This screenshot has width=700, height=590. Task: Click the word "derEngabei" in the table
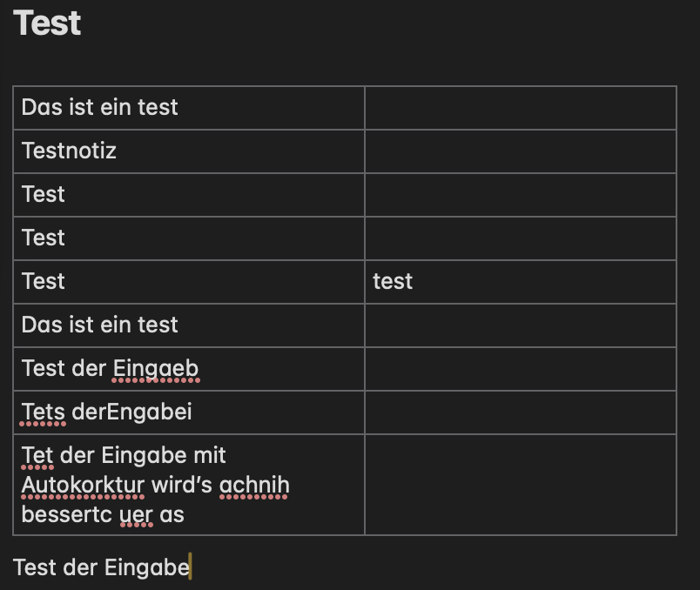pos(131,412)
